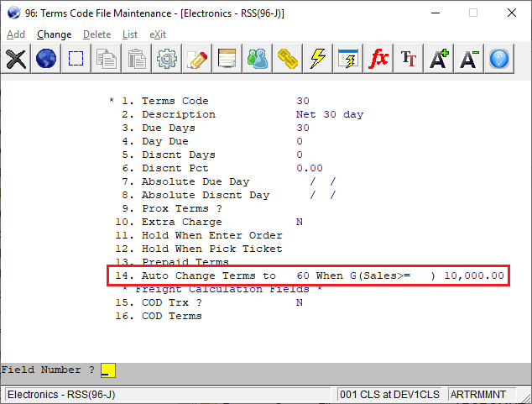This screenshot has width=532, height=404.
Task: Click the blue globe toolbar icon
Action: coord(46,59)
